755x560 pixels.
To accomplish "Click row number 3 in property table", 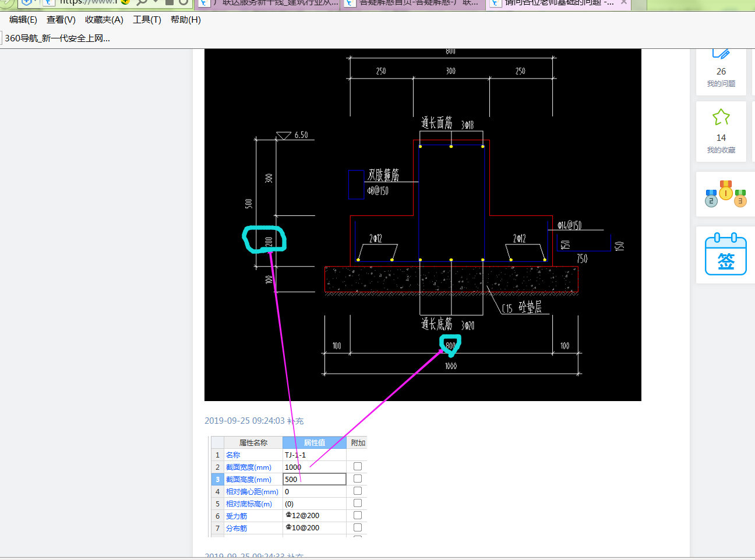I will [x=217, y=480].
